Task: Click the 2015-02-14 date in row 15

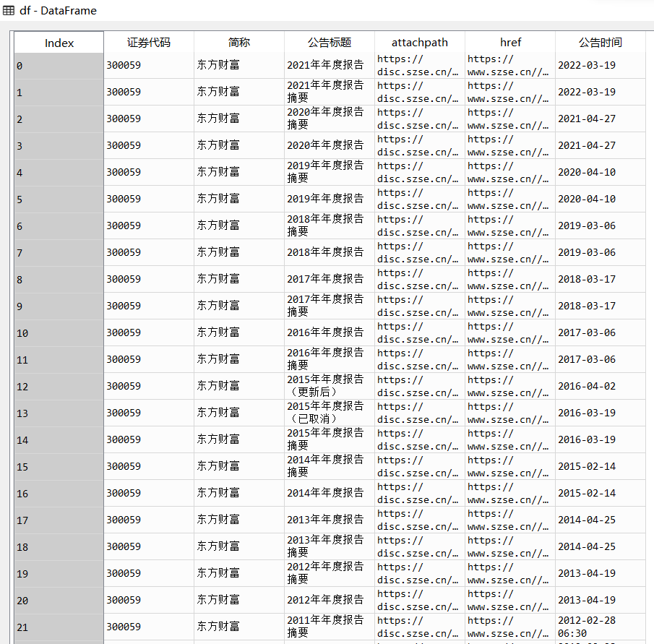Action: pyautogui.click(x=601, y=466)
